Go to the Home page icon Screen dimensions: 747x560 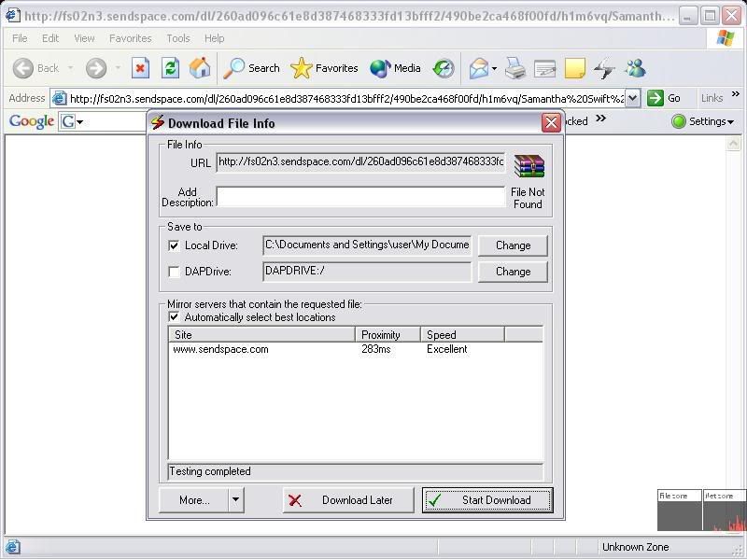coord(200,68)
